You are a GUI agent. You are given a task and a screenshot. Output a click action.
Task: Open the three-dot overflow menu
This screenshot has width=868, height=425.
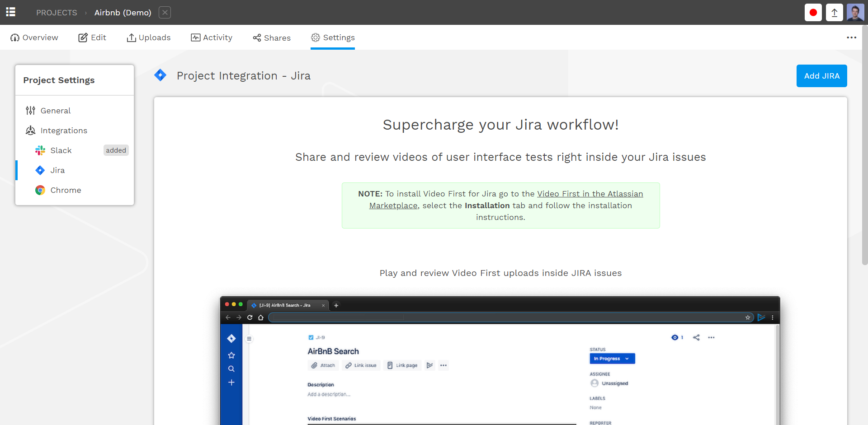(852, 37)
